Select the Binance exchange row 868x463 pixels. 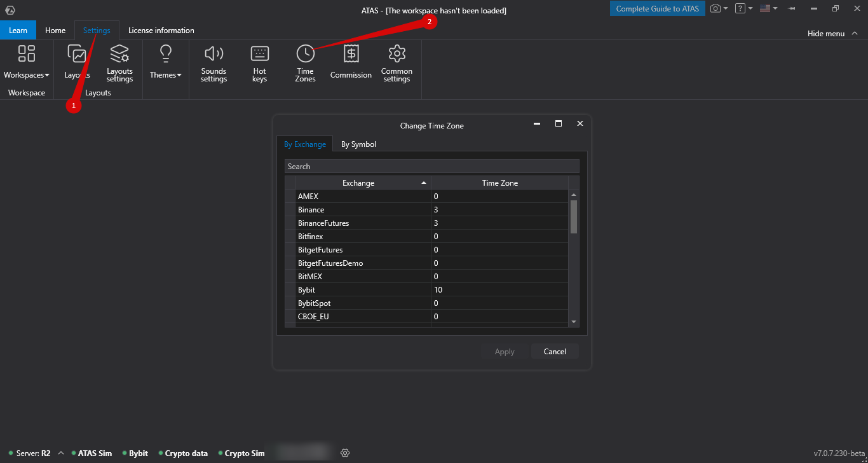tap(427, 209)
